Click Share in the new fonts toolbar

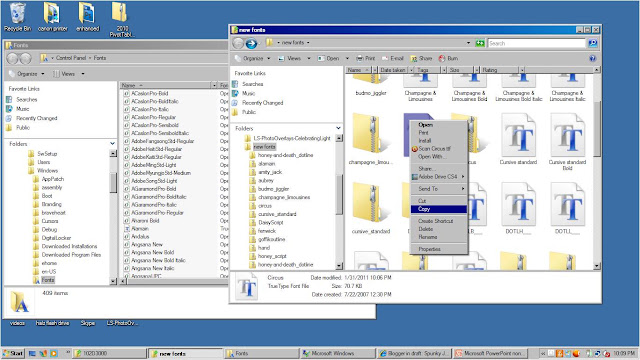coord(421,58)
